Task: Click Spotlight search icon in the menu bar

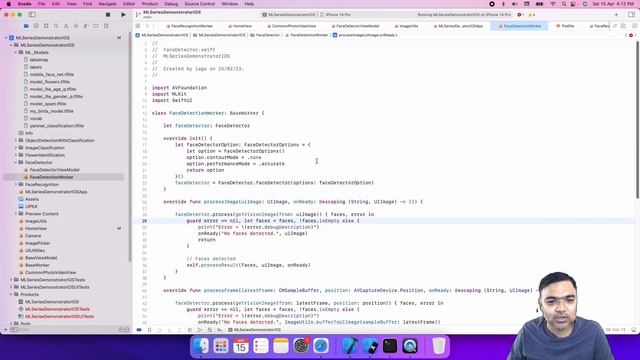Action: point(564,4)
